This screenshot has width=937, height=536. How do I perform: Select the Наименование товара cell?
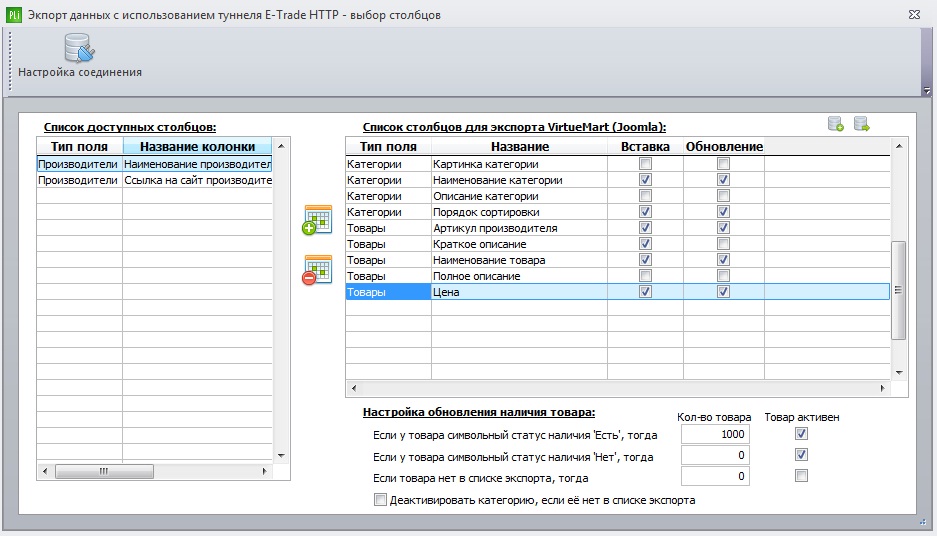pyautogui.click(x=519, y=260)
